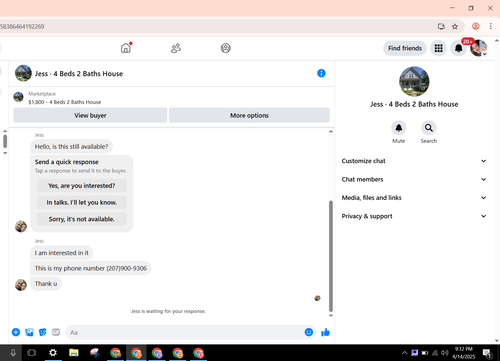The image size is (500, 361).
Task: Send quick response 'Yes, are you interested?'
Action: click(82, 186)
